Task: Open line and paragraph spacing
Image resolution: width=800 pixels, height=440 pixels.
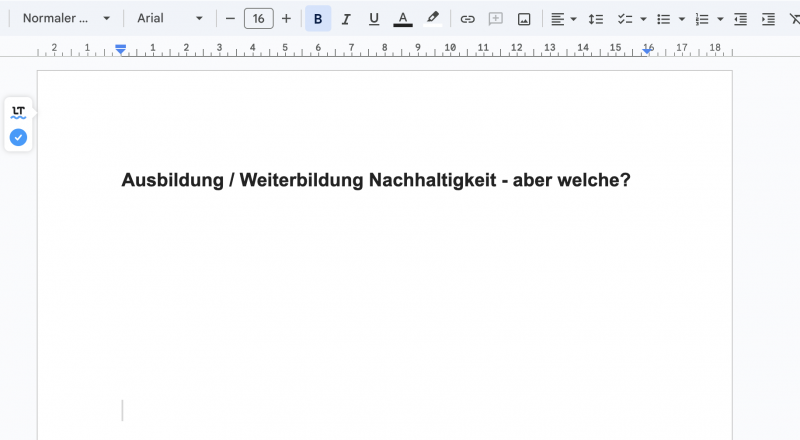Action: pyautogui.click(x=596, y=19)
